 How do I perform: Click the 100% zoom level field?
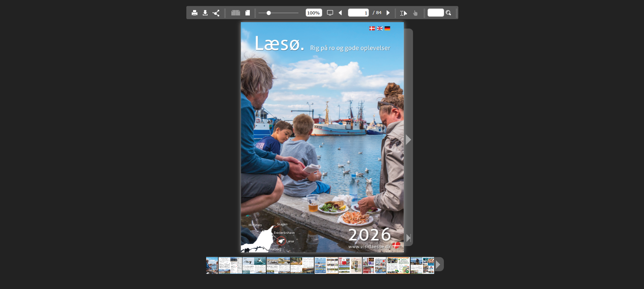(x=314, y=13)
